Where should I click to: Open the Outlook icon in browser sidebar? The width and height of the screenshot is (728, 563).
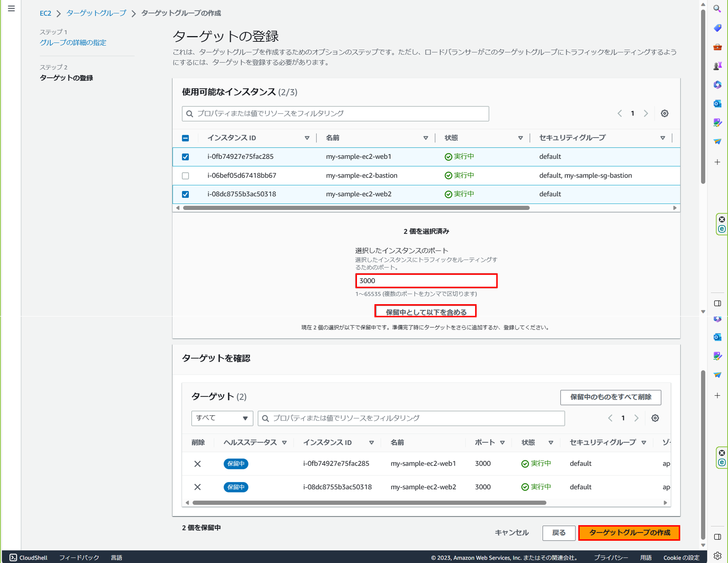[x=717, y=104]
